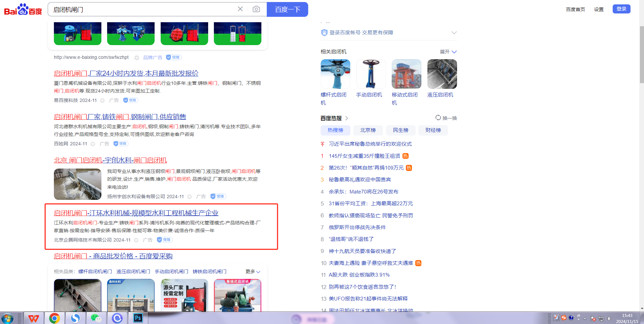Clear the search box text
The width and height of the screenshot is (644, 324).
tap(240, 9)
